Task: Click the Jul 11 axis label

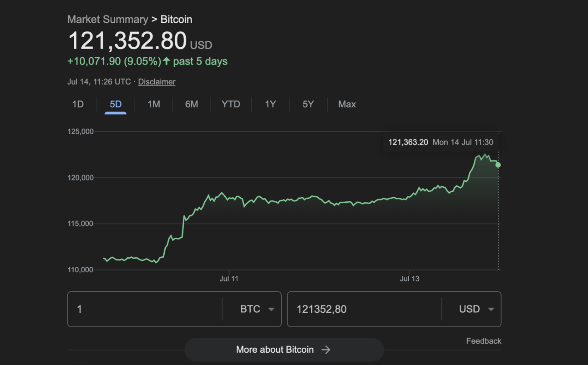Action: (x=229, y=279)
